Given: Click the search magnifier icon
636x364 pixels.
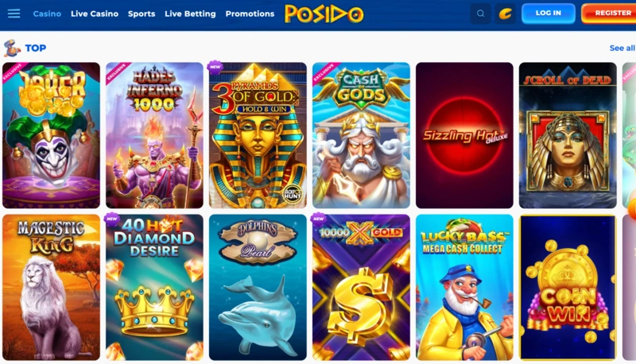Looking at the screenshot, I should coord(480,14).
